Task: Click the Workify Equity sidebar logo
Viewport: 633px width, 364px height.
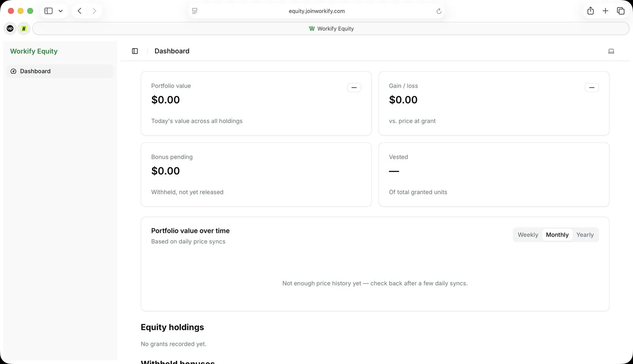Action: [x=34, y=51]
